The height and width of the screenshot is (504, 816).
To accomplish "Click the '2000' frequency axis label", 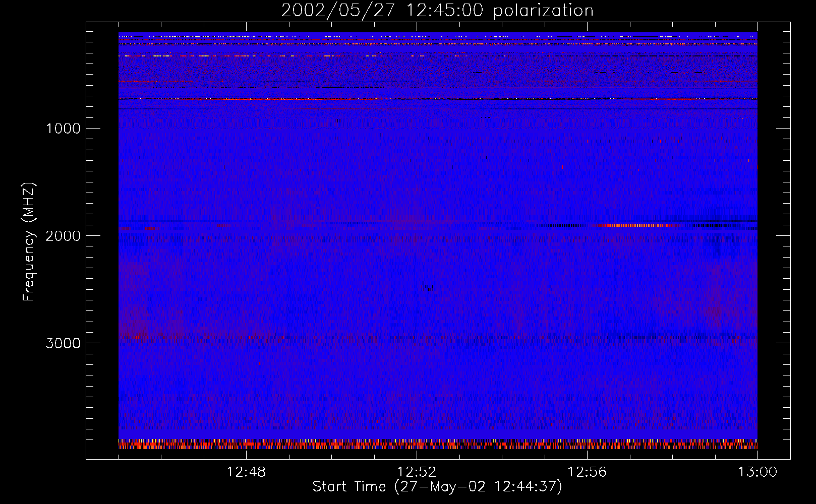I will point(63,236).
